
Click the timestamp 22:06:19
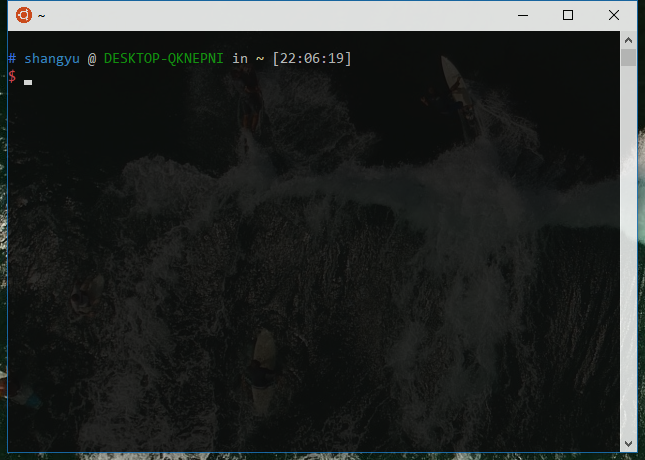point(311,59)
